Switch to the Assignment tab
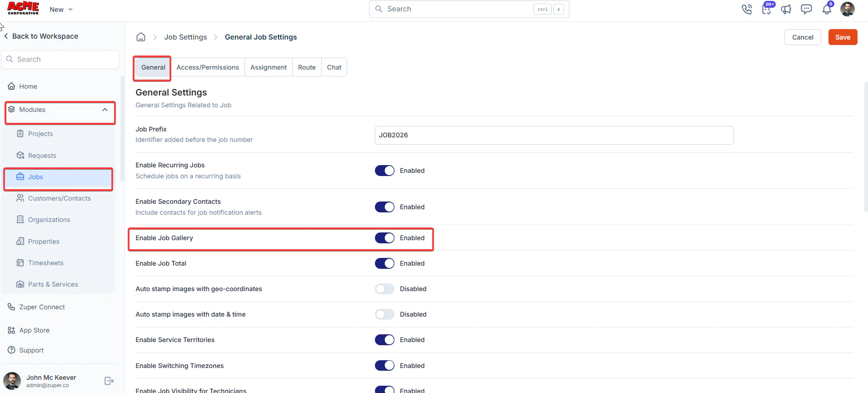 (269, 67)
